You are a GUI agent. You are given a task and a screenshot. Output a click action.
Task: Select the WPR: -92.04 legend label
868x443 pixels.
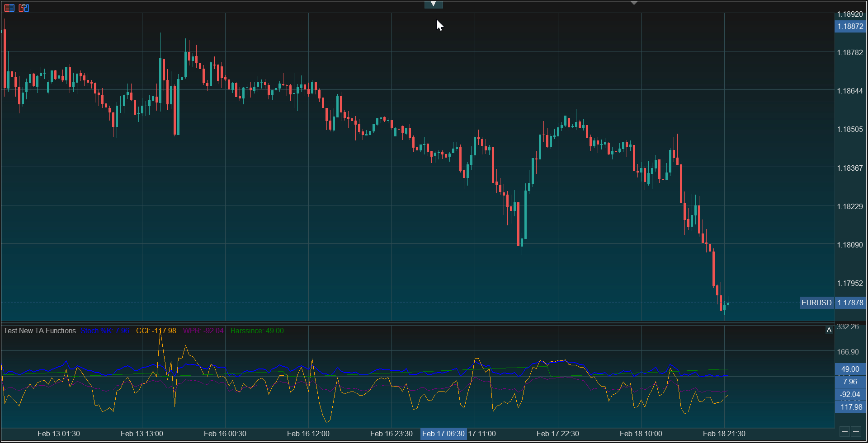pyautogui.click(x=203, y=331)
